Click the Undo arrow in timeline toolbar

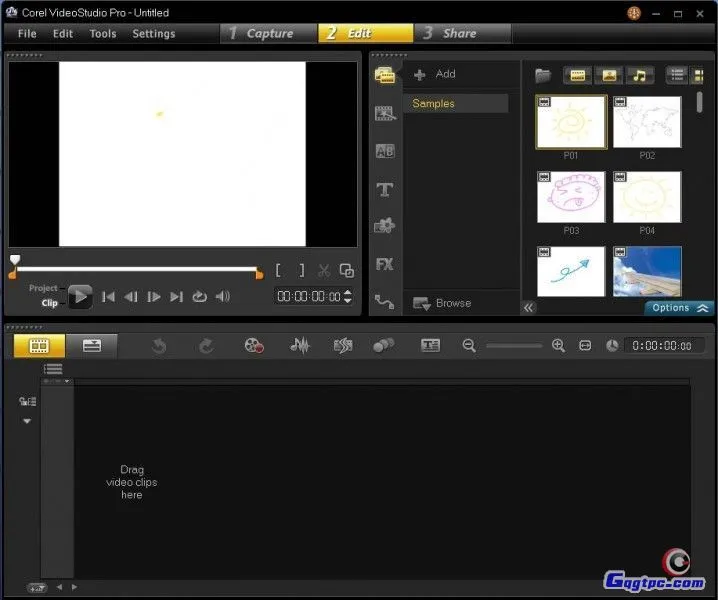(x=158, y=346)
